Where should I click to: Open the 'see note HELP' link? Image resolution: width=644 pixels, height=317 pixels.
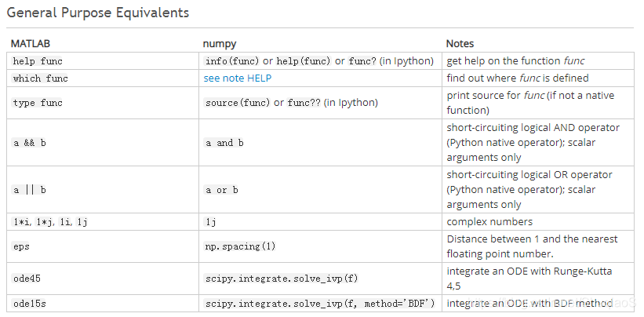click(x=238, y=78)
